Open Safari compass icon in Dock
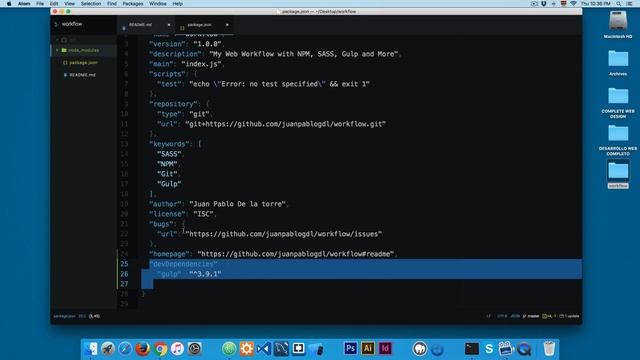 [x=125, y=349]
